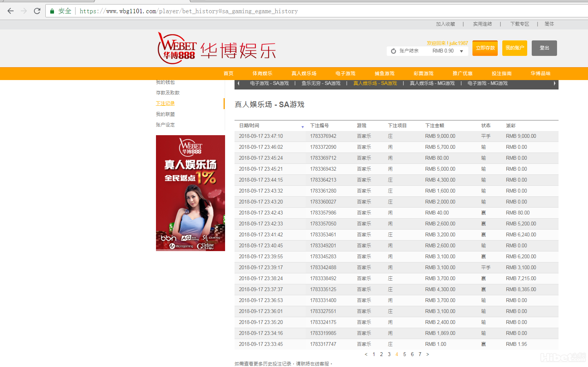
Task: Open the 真人娱乐场 navigation menu
Action: [304, 74]
